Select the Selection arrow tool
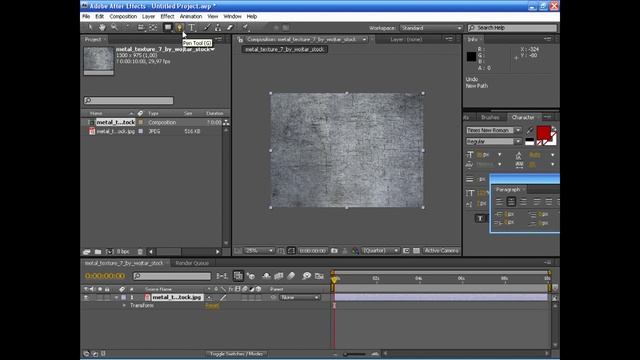The width and height of the screenshot is (640, 360). tap(90, 27)
